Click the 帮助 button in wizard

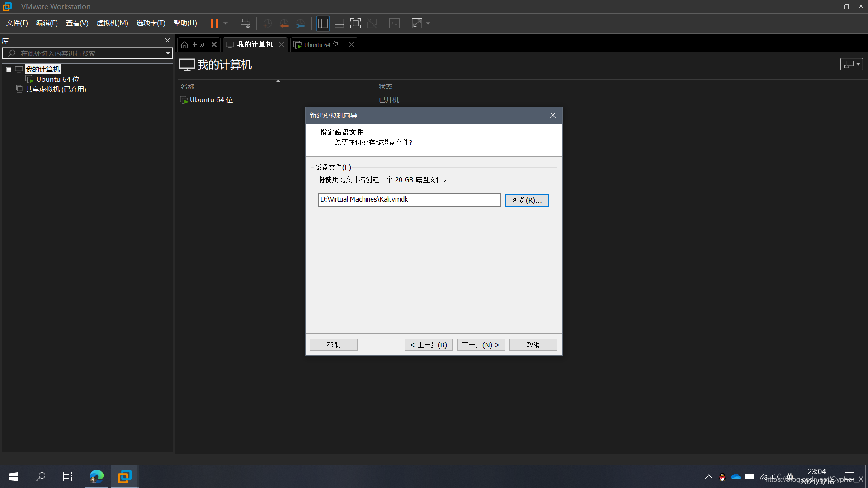pos(333,345)
